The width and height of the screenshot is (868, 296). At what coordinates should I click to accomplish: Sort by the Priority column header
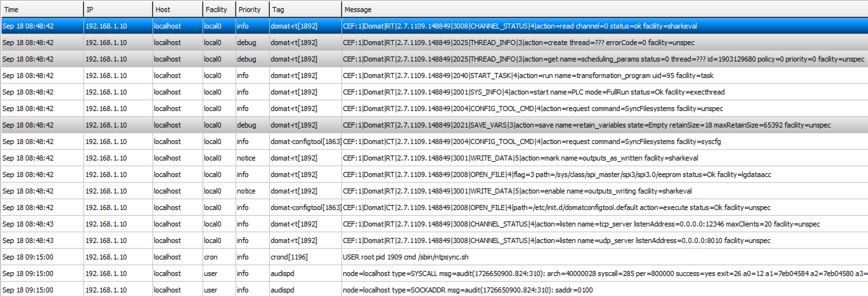252,10
